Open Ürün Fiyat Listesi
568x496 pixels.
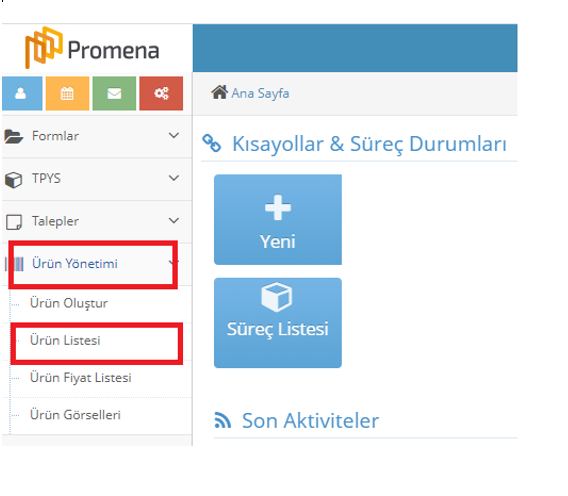tap(81, 378)
